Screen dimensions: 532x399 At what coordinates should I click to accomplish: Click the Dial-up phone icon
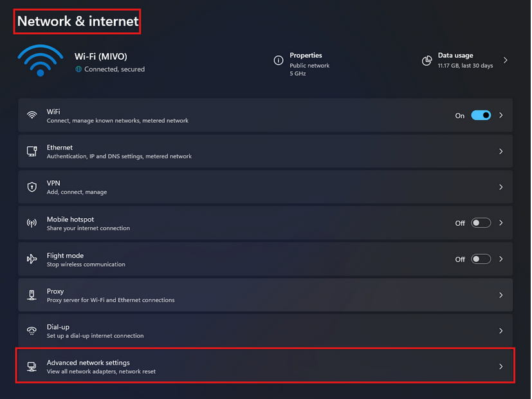point(32,331)
